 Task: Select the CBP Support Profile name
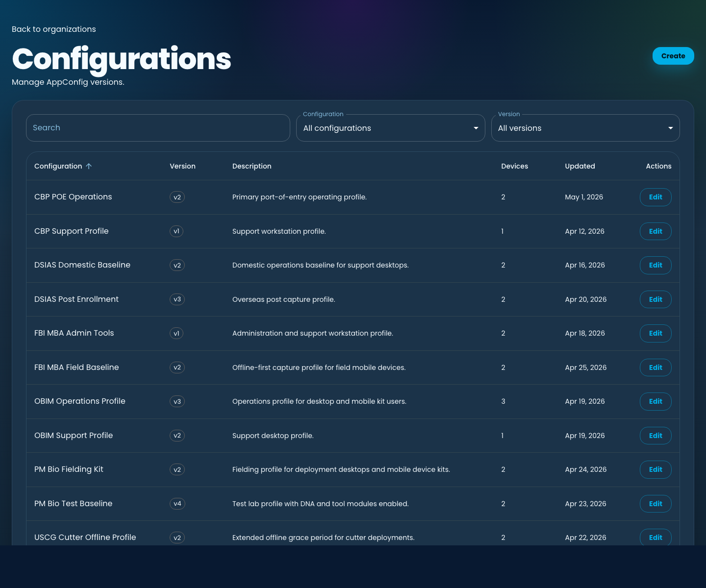pos(72,231)
